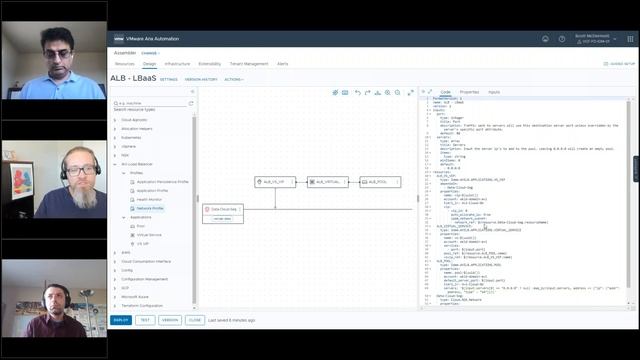
Task: Click the ALB_VS_VIP node icon on canvas
Action: tap(260, 182)
